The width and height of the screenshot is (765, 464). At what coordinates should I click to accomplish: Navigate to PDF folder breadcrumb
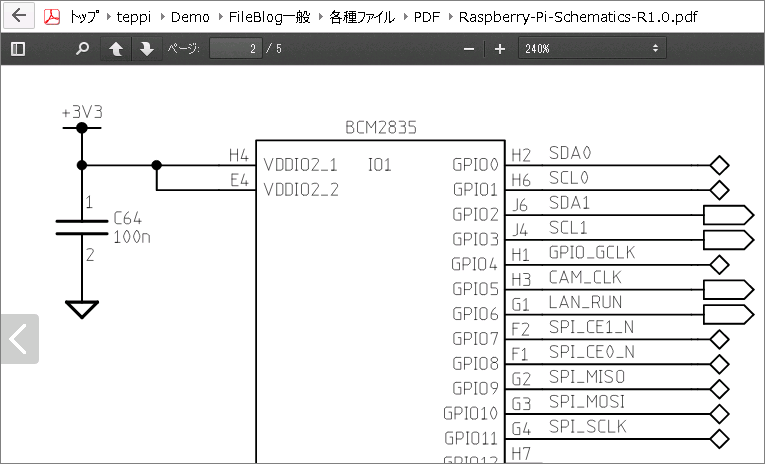point(427,17)
